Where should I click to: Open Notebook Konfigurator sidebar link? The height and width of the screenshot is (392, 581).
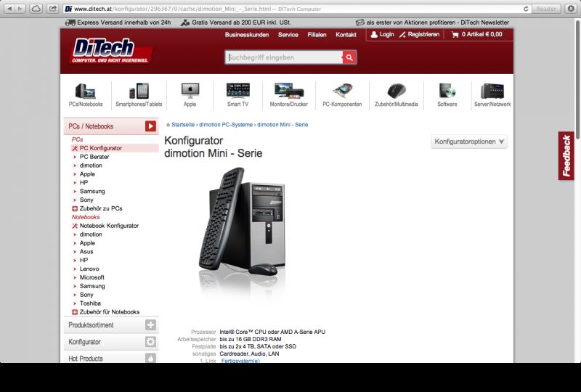pyautogui.click(x=109, y=226)
